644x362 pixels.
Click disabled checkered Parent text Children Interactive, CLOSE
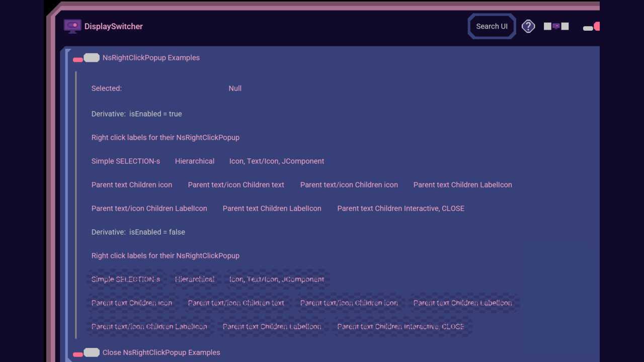[x=401, y=327]
